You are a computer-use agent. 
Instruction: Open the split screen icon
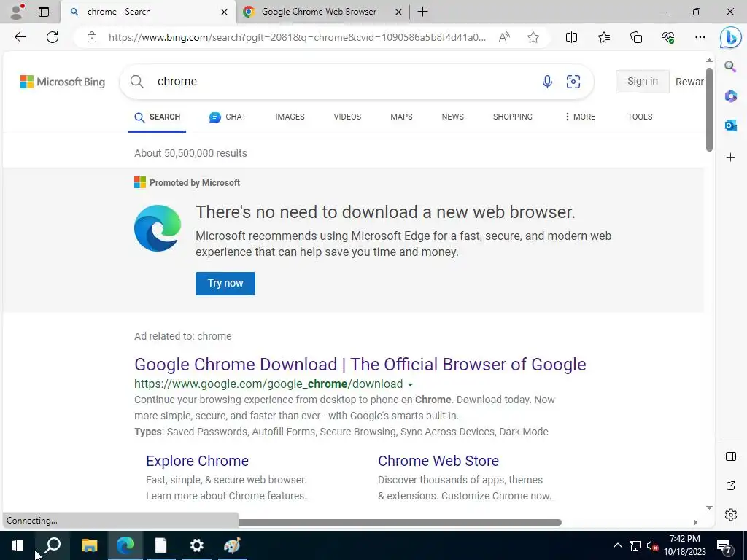(571, 37)
